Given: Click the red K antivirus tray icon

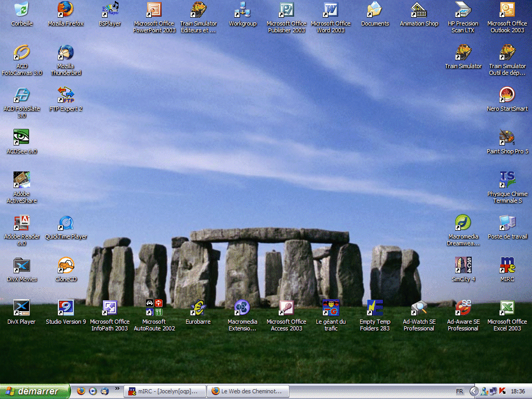Looking at the screenshot, I should pos(502,392).
